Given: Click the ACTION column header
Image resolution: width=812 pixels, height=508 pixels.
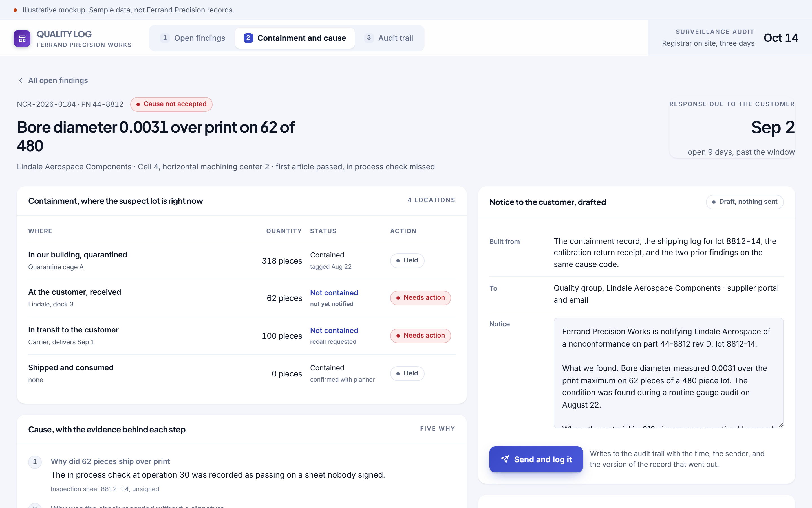Looking at the screenshot, I should click(x=403, y=231).
